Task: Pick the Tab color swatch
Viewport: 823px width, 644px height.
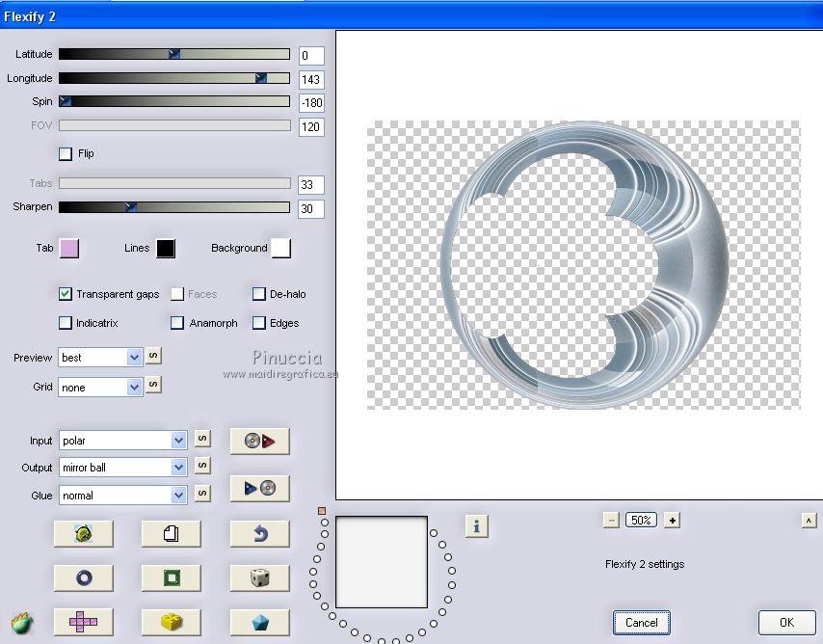Action: [x=69, y=249]
